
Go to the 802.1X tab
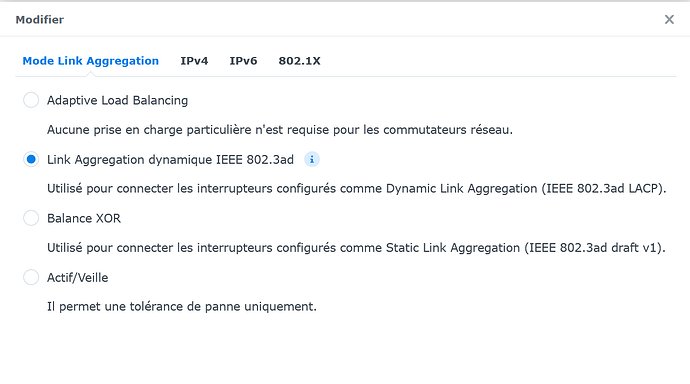[x=299, y=61]
